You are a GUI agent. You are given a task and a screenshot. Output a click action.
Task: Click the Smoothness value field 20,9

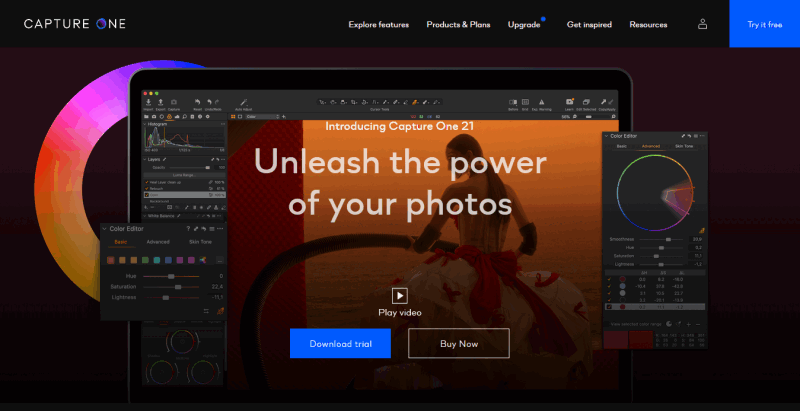(x=696, y=239)
